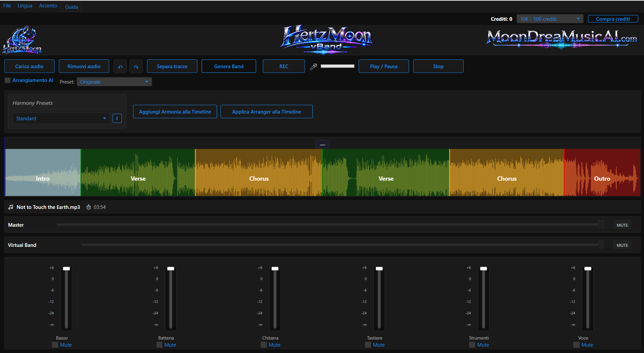Screen dimensions: 644x353
Task: Click the Basso fader handle
Action: pyautogui.click(x=67, y=269)
